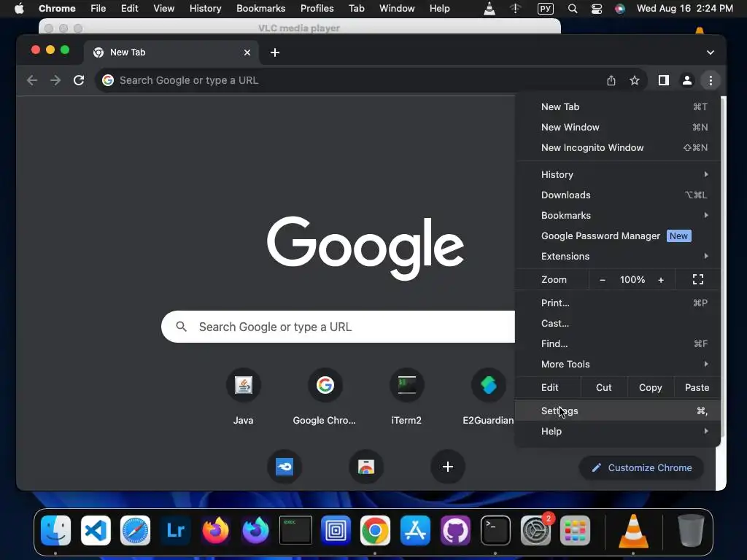Click the VLC cone menu bar icon
This screenshot has height=560, width=747.
pyautogui.click(x=489, y=8)
